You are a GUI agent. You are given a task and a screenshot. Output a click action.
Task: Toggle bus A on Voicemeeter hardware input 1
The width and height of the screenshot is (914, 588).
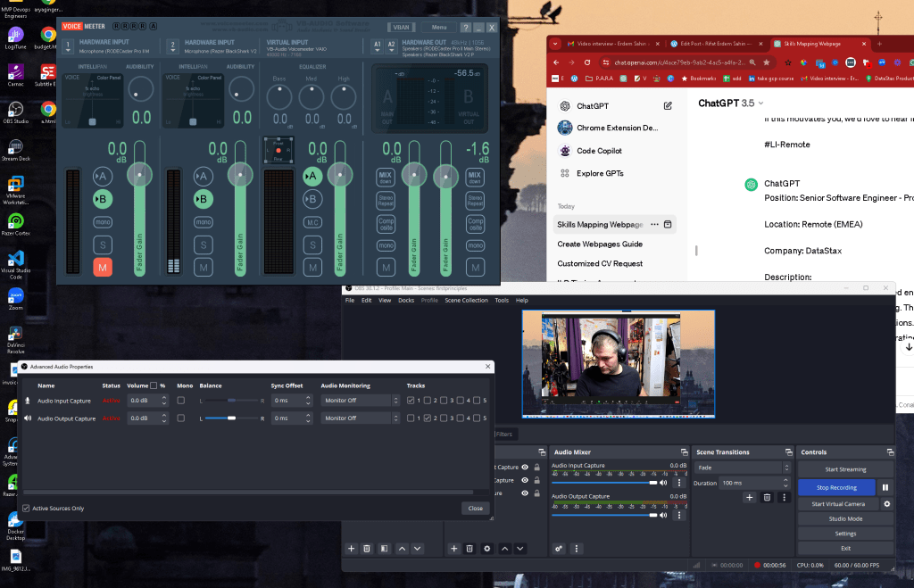click(103, 176)
